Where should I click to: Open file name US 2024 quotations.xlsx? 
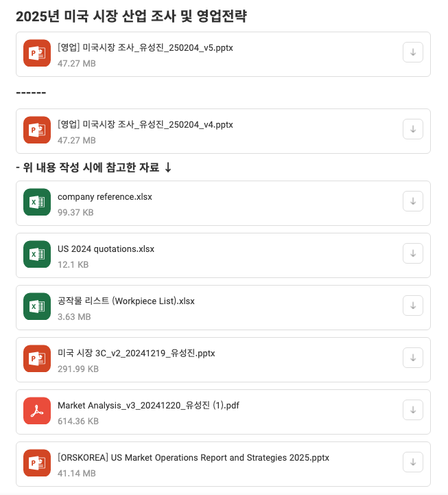click(106, 249)
